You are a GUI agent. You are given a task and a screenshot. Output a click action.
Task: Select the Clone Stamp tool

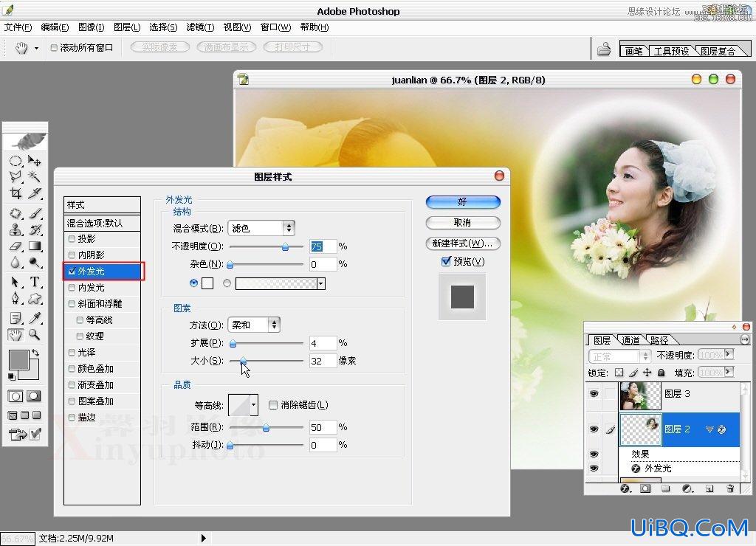point(16,229)
